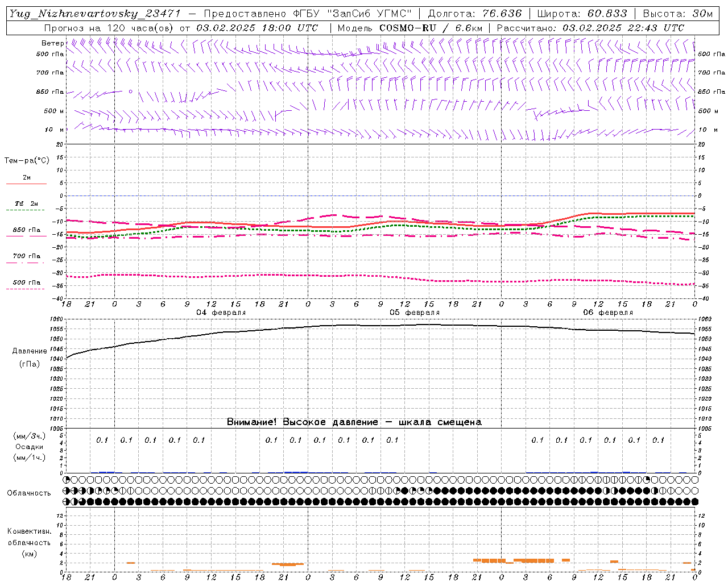Click the Облачность cloud cover label
Viewport: 728px width, 582px height.
(x=29, y=493)
